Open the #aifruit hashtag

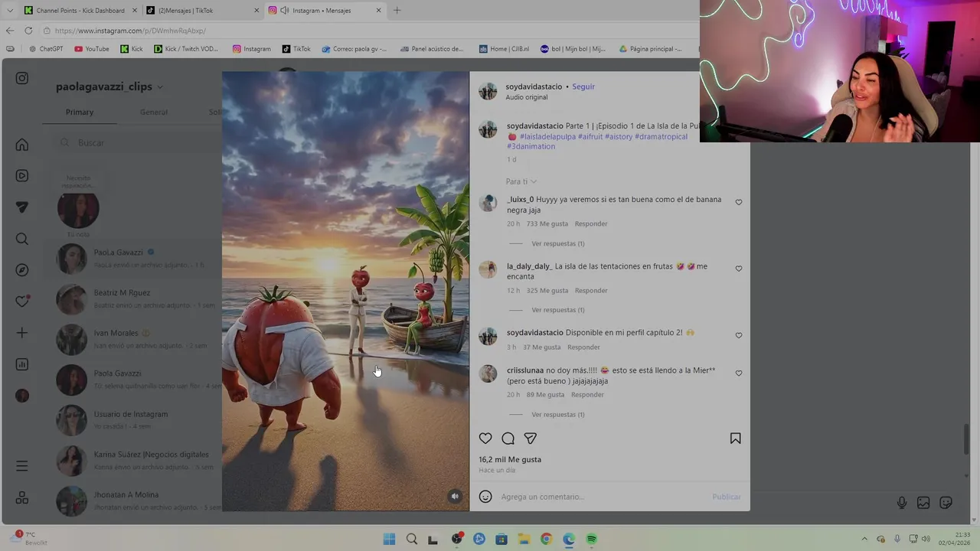coord(590,137)
